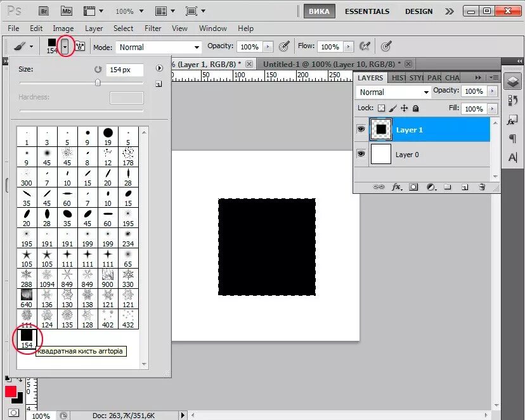The image size is (525, 420).
Task: Switch to Untitled-1 Layer 10 document tab
Action: click(x=332, y=64)
